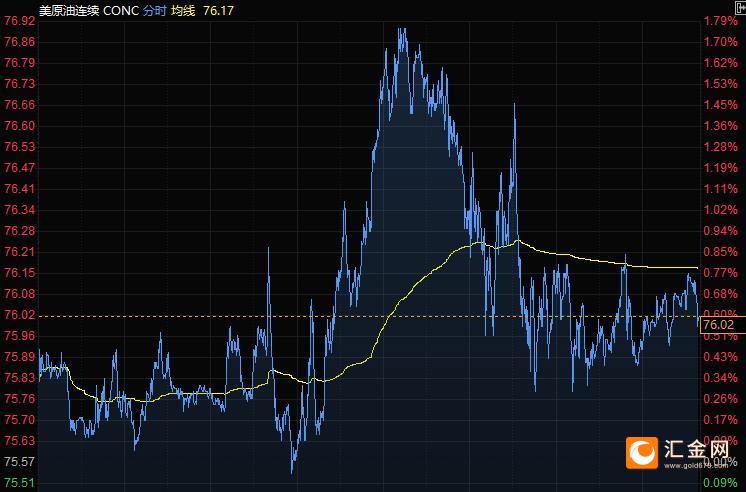Click the 76.21 price axis label

[x=20, y=252]
